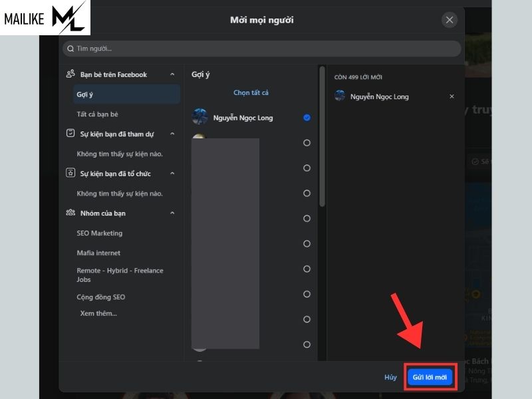Viewport: 532px width, 399px height.
Task: Click the Nhóm của bạn heading
Action: [x=103, y=213]
